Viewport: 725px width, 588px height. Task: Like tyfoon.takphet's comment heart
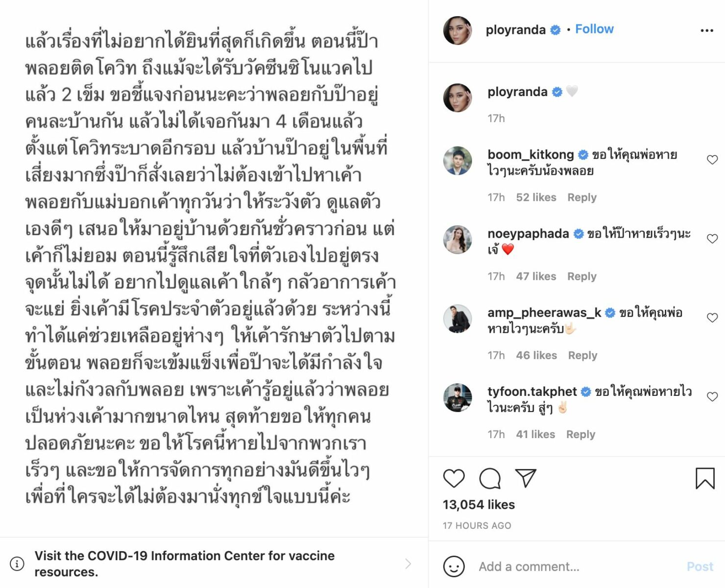[x=712, y=396]
